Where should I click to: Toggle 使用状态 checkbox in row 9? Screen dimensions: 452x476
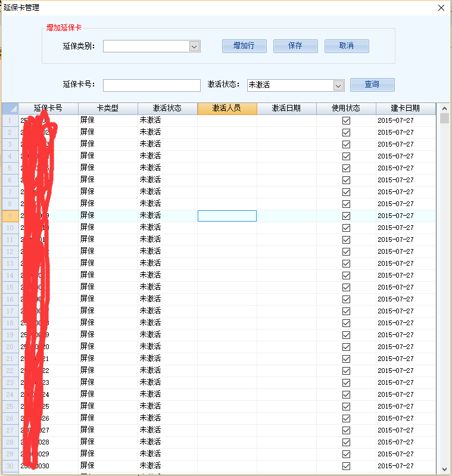click(x=346, y=216)
